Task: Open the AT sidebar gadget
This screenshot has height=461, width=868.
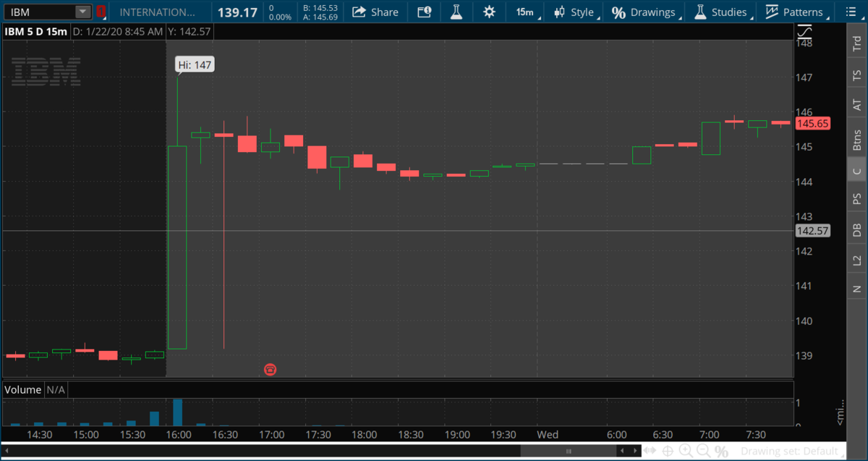Action: [857, 106]
